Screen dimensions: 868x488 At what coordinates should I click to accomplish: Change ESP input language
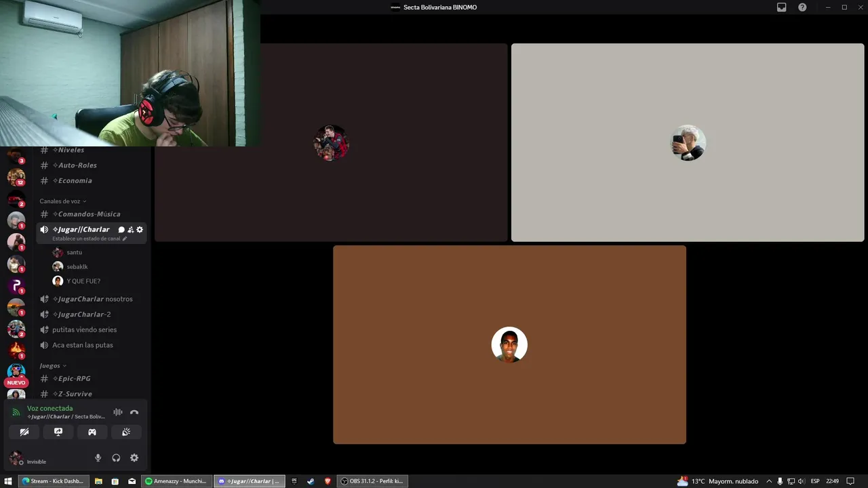point(815,481)
